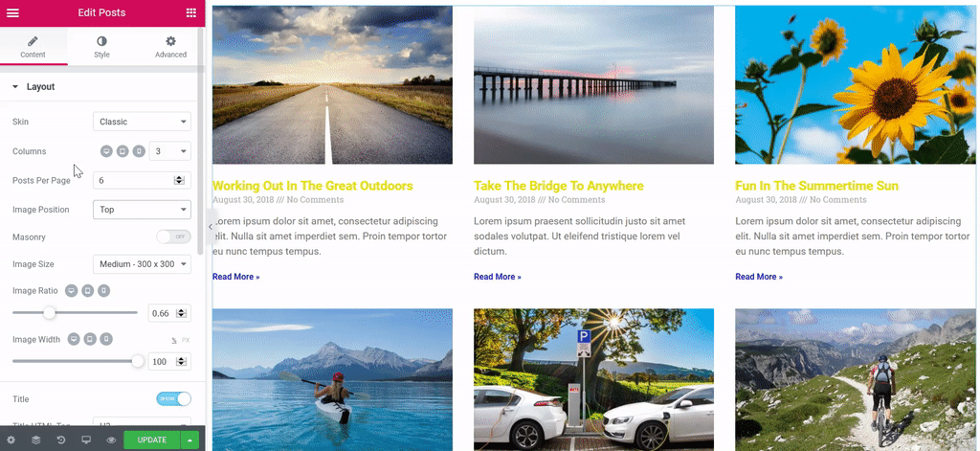Open the History icon in the bottom bar
980x451 pixels.
coord(61,440)
